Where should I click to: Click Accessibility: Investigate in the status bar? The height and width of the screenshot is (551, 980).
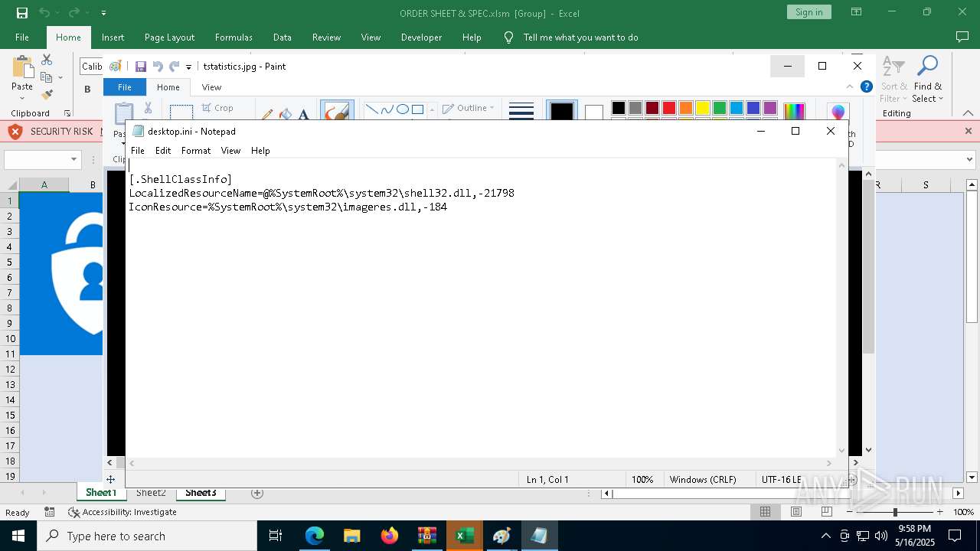[122, 512]
